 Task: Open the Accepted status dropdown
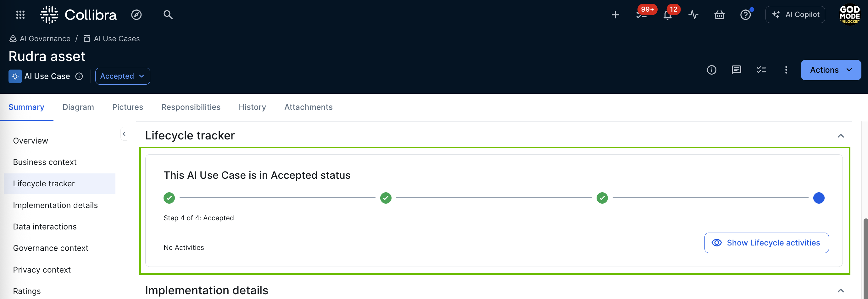point(122,76)
